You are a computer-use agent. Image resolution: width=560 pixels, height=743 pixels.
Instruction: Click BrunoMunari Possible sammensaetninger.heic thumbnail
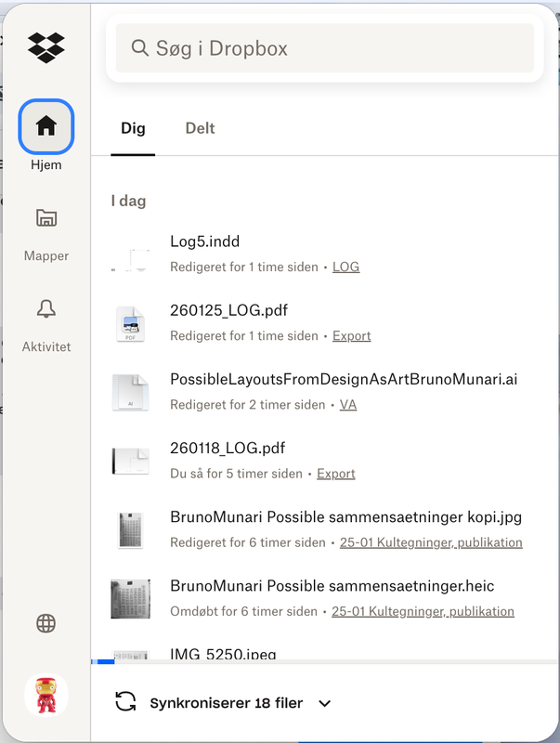pyautogui.click(x=130, y=597)
